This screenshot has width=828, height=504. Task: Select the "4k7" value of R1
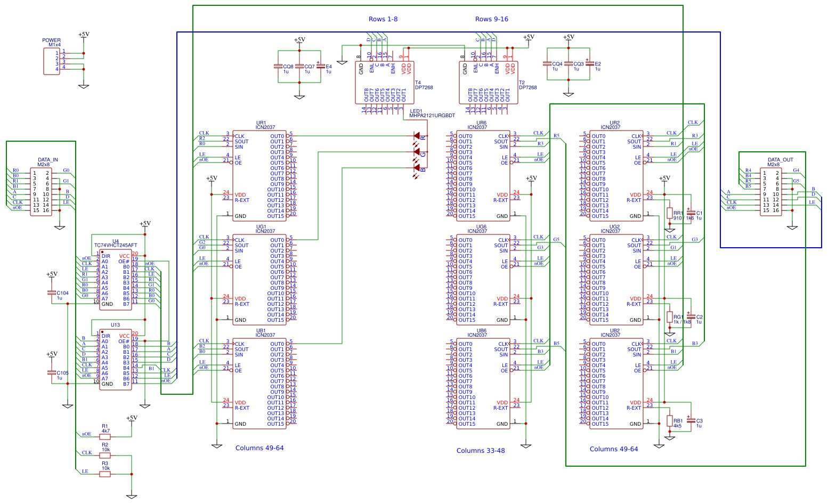(x=105, y=431)
